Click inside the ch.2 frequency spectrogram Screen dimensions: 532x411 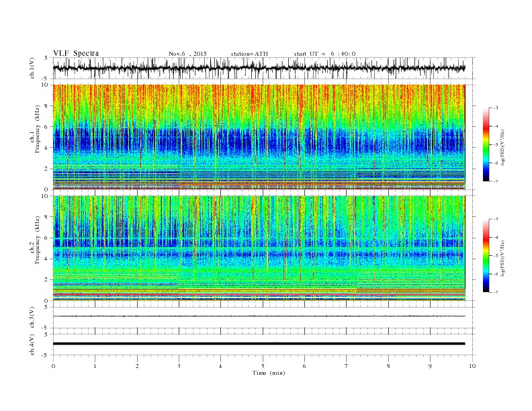(259, 248)
